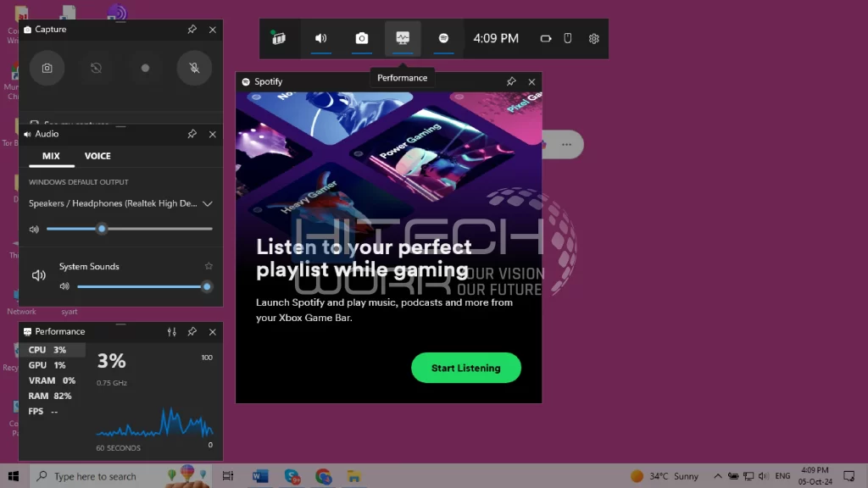This screenshot has width=868, height=488.
Task: Toggle the Audio widget from Game Bar toolbar
Action: tap(321, 38)
